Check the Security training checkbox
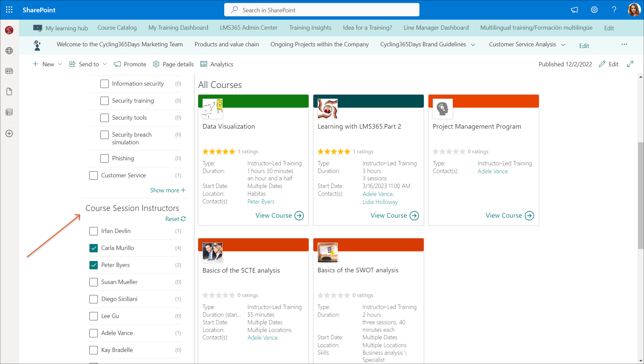The width and height of the screenshot is (644, 364). 104,101
